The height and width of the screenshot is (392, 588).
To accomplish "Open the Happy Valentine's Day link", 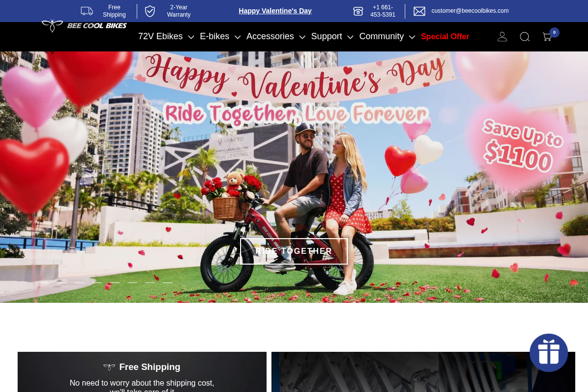I will [275, 11].
